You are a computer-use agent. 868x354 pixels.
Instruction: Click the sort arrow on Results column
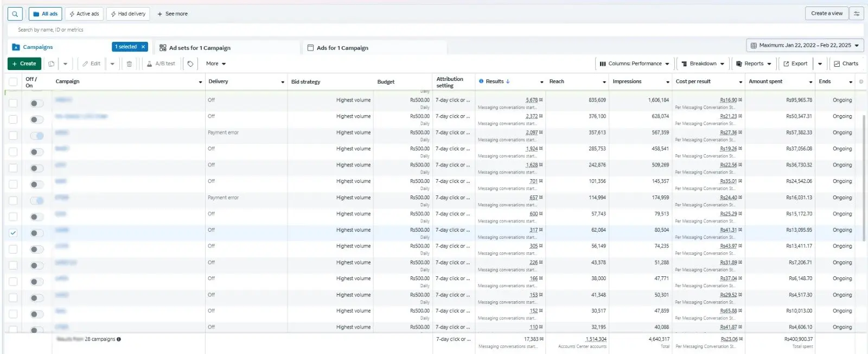click(508, 81)
